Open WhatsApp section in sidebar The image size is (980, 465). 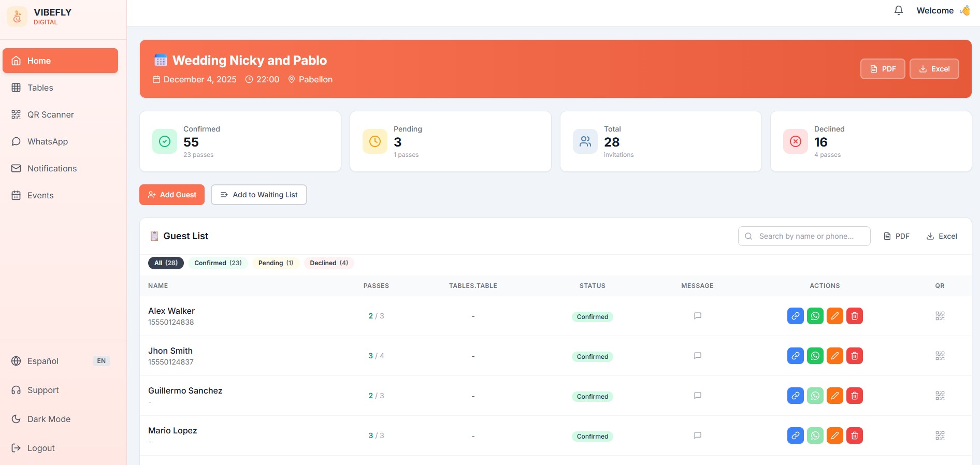click(60, 141)
